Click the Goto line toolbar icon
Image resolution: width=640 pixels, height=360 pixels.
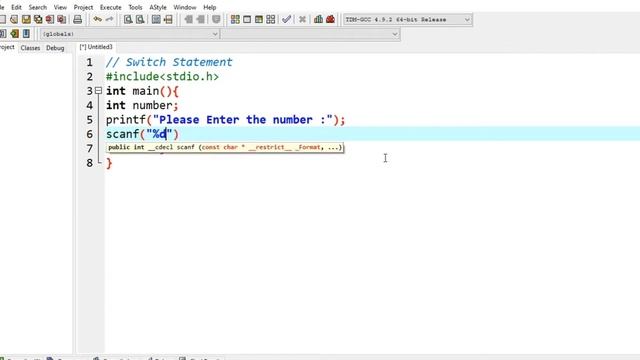point(168,19)
